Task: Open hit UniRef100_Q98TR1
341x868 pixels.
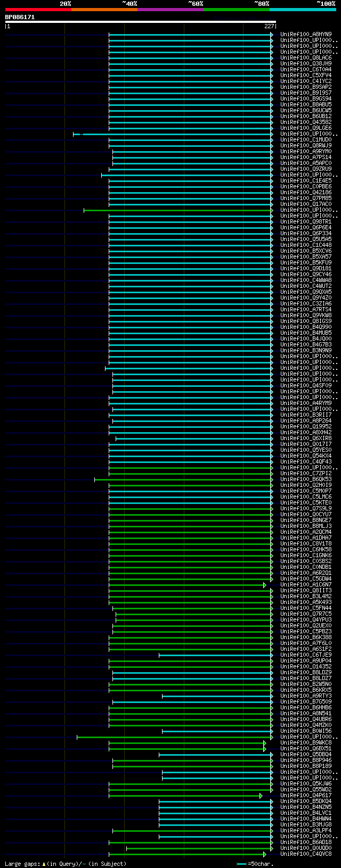Action: [x=306, y=221]
